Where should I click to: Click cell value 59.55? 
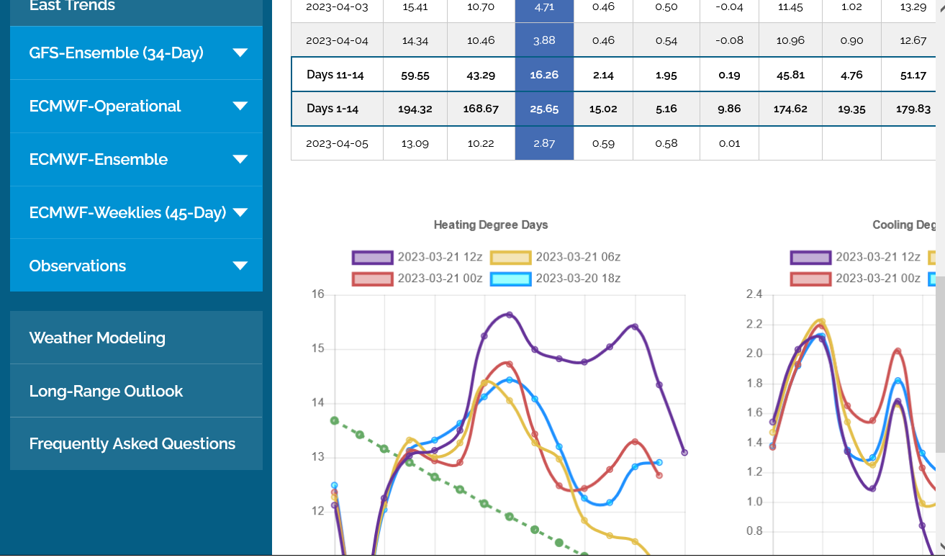coord(415,75)
